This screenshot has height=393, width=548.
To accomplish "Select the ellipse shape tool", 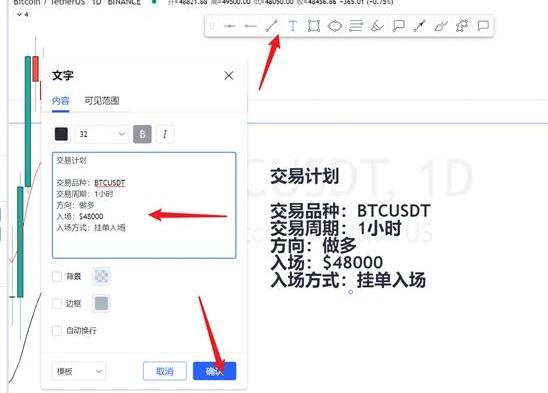I will 335,26.
